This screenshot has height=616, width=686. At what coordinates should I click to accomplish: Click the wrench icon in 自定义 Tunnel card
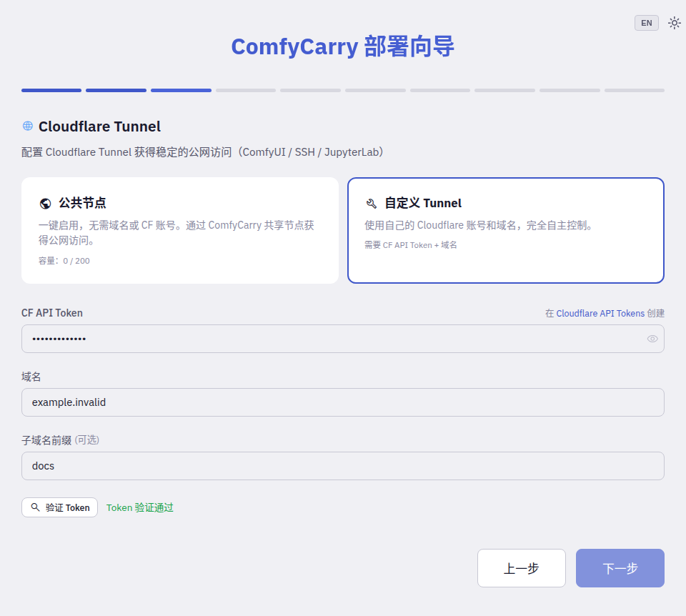coord(371,204)
